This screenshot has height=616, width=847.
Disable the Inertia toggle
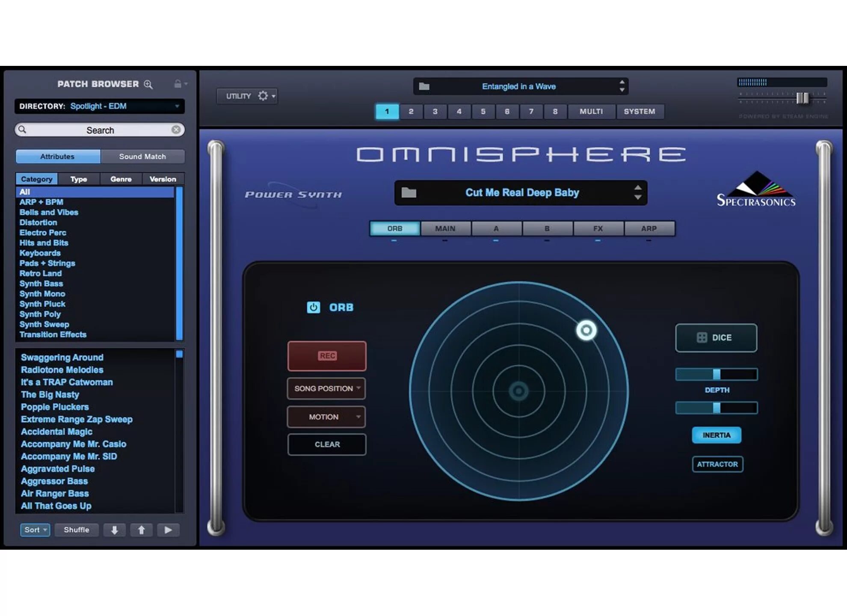tap(717, 435)
